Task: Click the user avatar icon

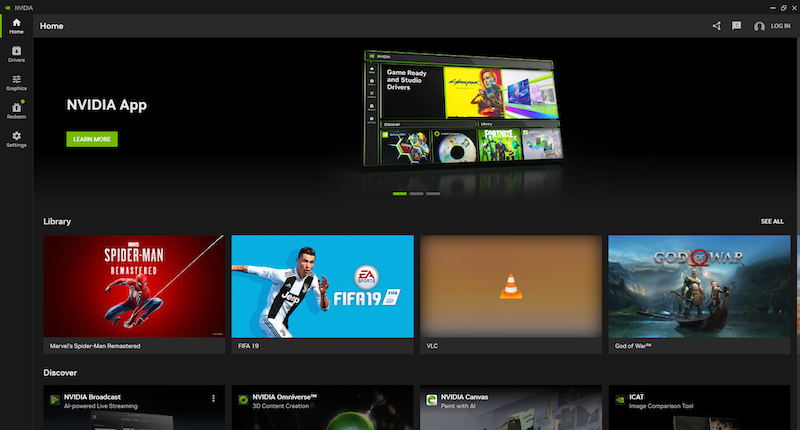Action: (x=759, y=26)
